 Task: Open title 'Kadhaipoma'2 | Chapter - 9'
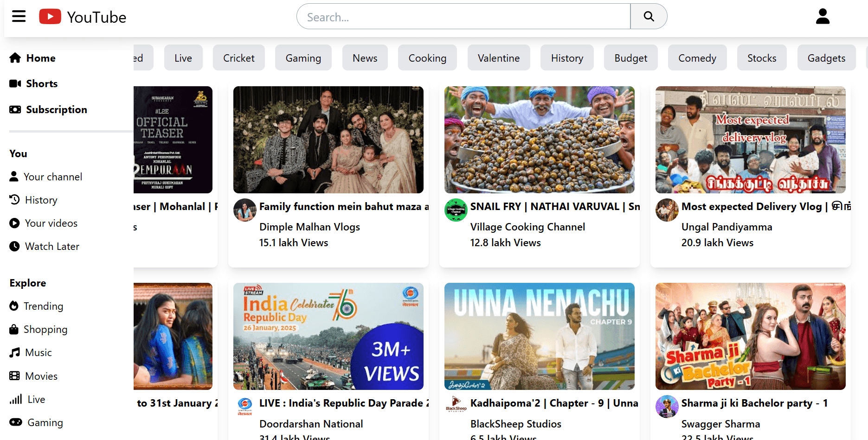(554, 403)
